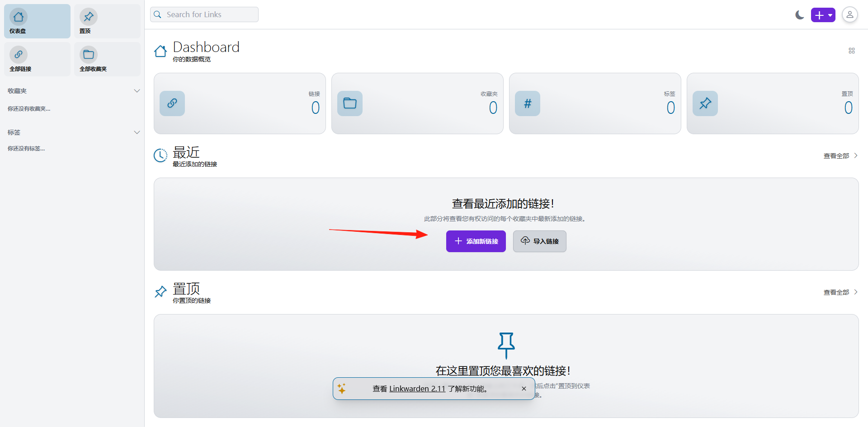The width and height of the screenshot is (868, 427).
Task: Open the Linkwarden 2.11 announcement link
Action: point(417,389)
